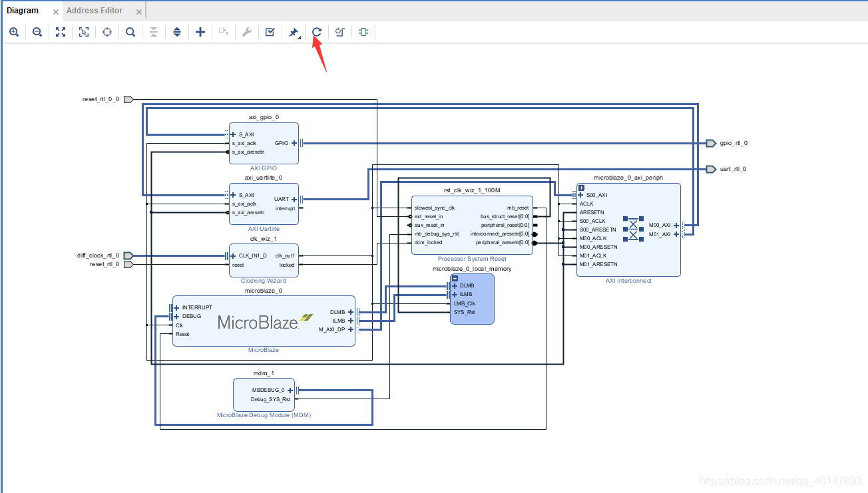Toggle the pin layers icon on the toolbar

coord(294,31)
